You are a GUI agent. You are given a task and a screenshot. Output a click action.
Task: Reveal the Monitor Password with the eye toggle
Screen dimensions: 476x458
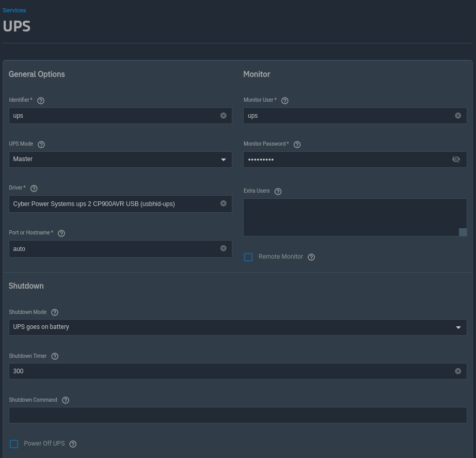coord(456,159)
